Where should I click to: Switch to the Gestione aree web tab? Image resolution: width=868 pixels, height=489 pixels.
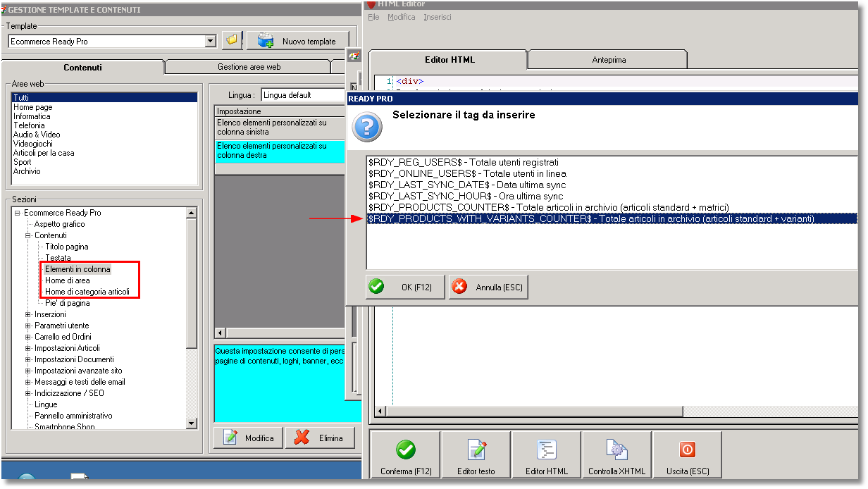[249, 67]
